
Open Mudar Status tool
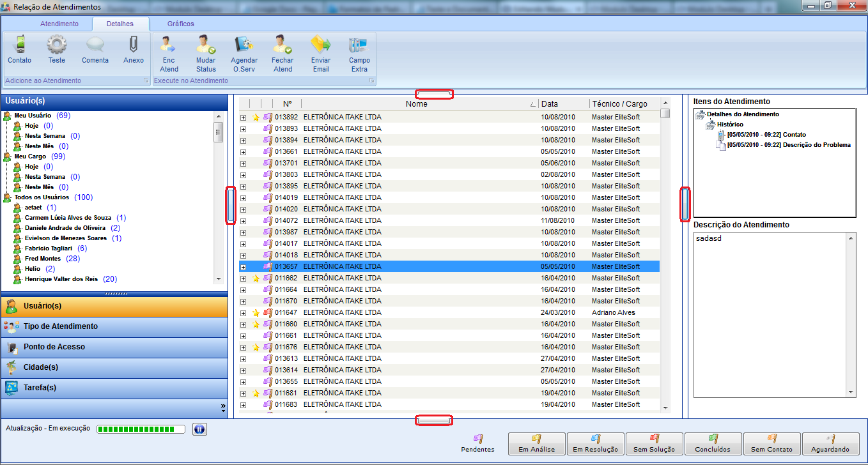(206, 46)
